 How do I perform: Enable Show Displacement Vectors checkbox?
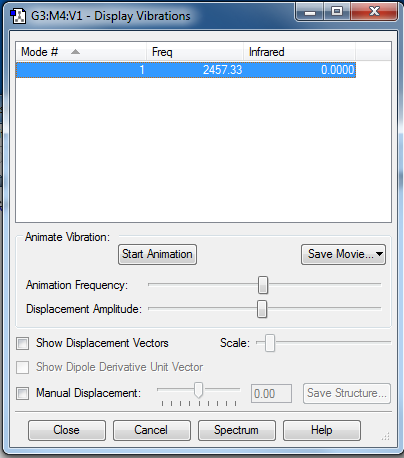(x=23, y=343)
